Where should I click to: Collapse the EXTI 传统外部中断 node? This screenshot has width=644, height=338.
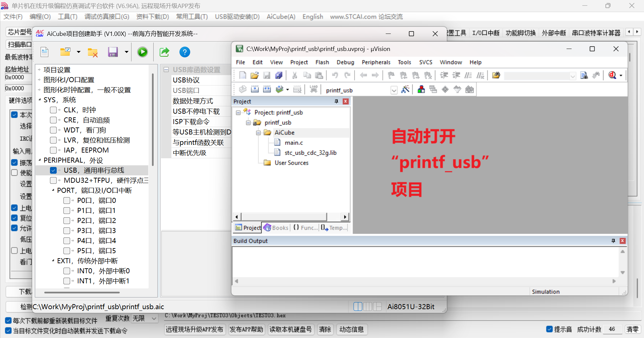click(x=53, y=261)
